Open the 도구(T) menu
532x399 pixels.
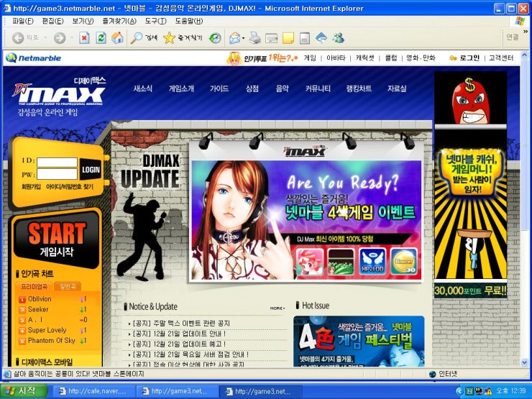[x=156, y=21]
